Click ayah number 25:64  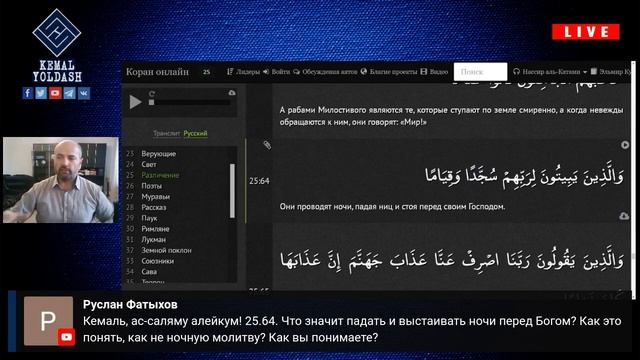[260, 181]
